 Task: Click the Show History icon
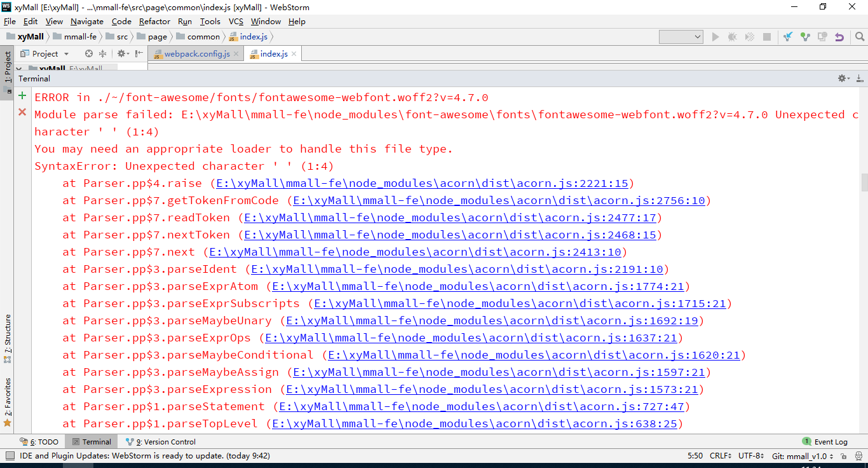tap(822, 37)
